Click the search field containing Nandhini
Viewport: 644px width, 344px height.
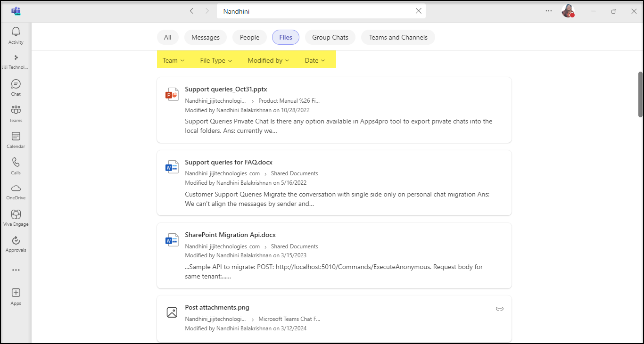pyautogui.click(x=311, y=11)
